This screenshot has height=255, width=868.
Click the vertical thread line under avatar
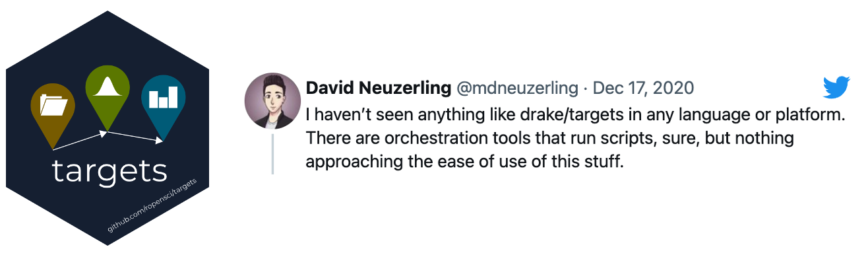(272, 154)
